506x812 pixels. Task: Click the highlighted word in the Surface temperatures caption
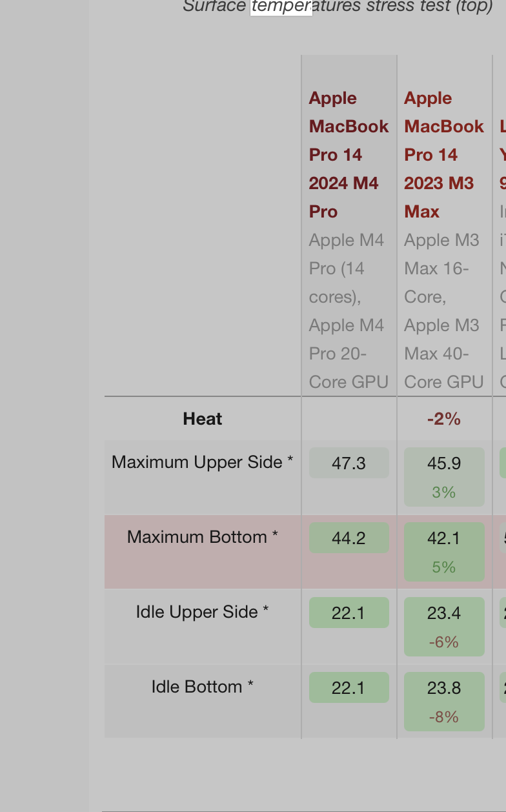pyautogui.click(x=281, y=7)
